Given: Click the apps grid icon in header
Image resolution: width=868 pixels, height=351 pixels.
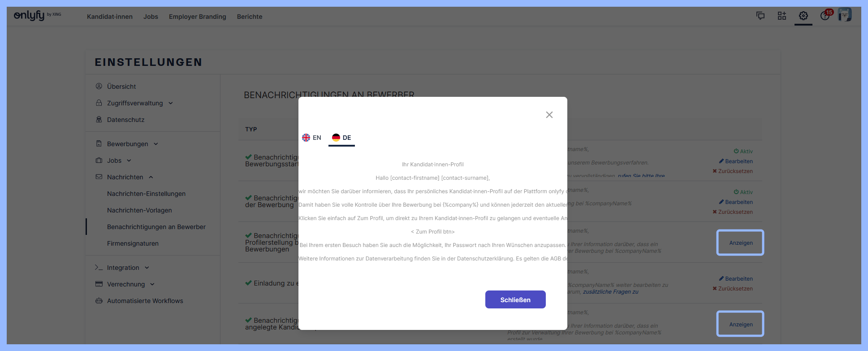Looking at the screenshot, I should pyautogui.click(x=782, y=16).
